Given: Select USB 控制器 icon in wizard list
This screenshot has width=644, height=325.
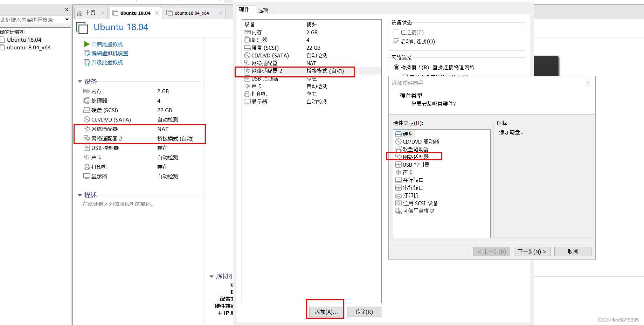Looking at the screenshot, I should (398, 165).
